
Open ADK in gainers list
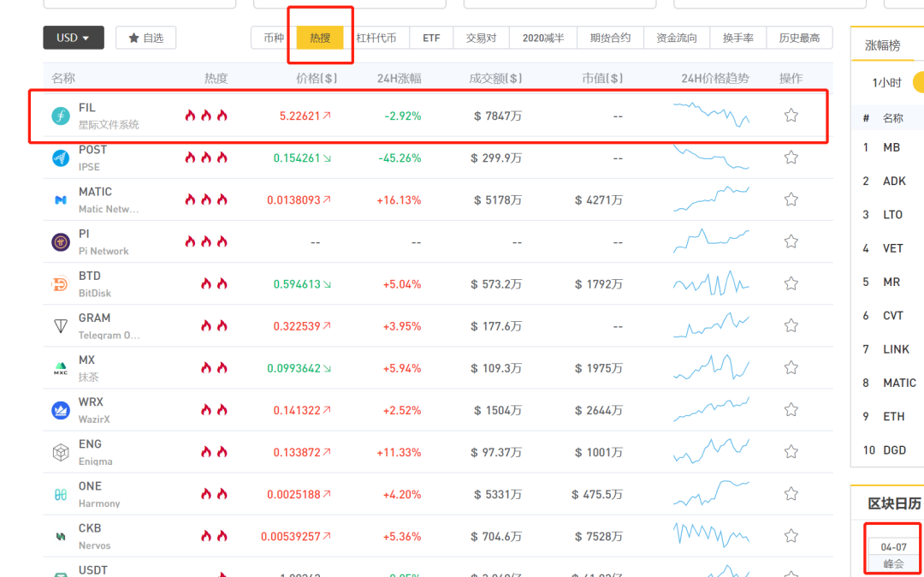point(894,181)
